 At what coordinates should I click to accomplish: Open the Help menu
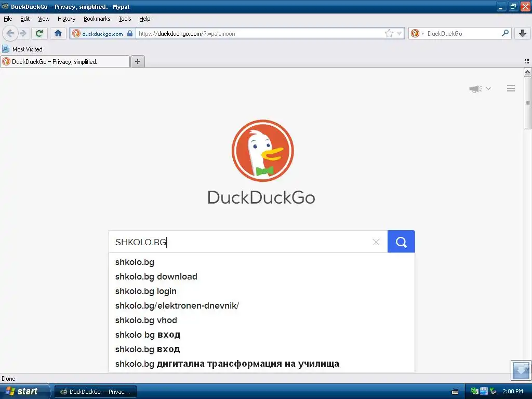[144, 19]
